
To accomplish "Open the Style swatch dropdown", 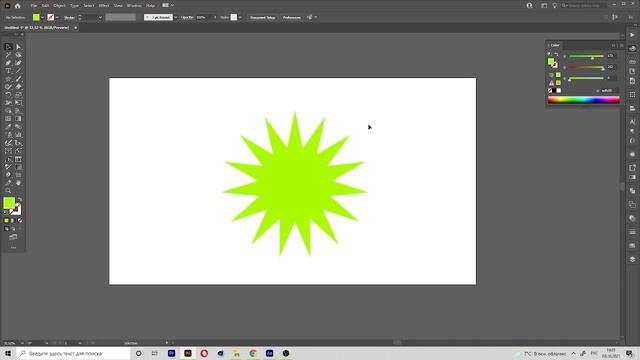I will click(x=240, y=17).
